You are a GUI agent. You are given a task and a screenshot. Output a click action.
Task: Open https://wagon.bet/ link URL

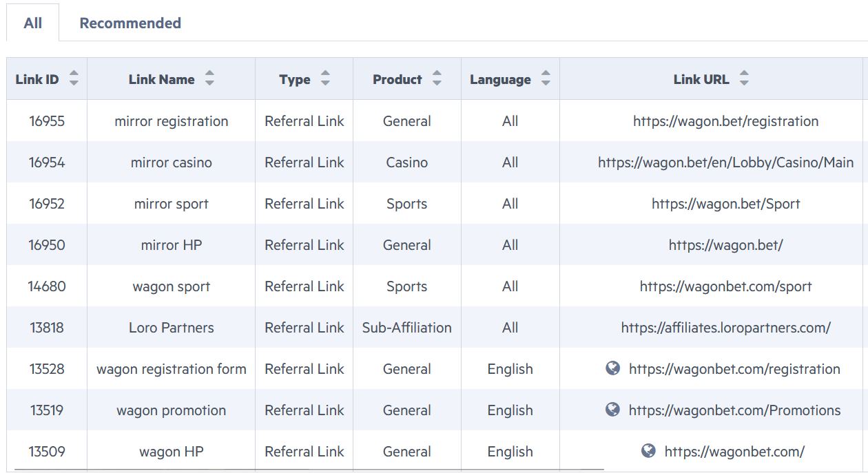(726, 245)
